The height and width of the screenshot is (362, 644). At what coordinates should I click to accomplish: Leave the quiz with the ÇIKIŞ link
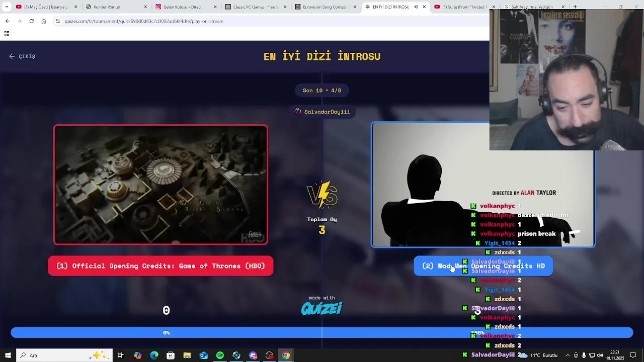pos(22,56)
